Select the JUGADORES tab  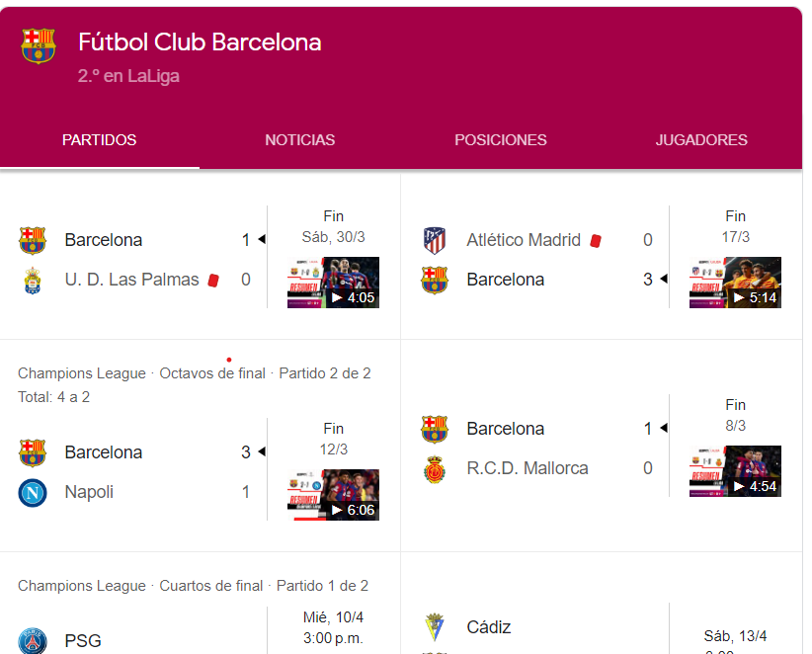point(701,140)
